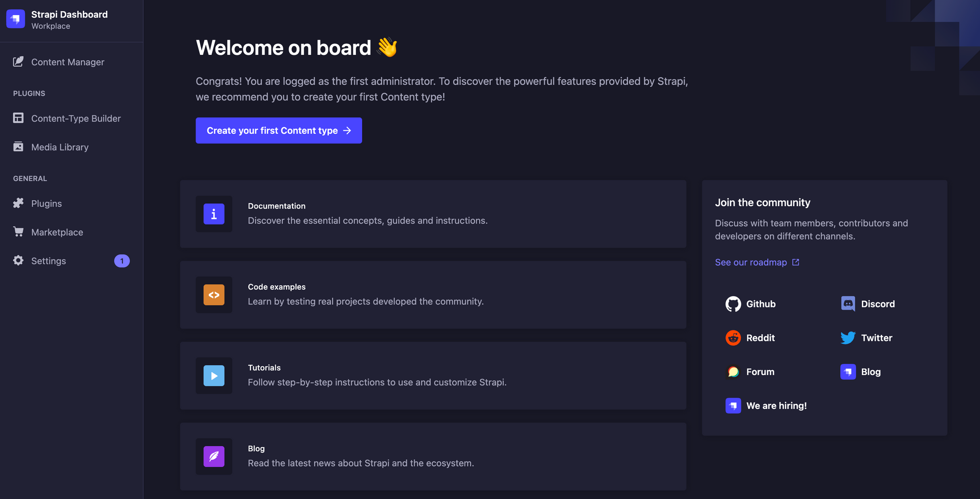The image size is (980, 499).
Task: Select Marketplace from the sidebar
Action: click(x=57, y=232)
